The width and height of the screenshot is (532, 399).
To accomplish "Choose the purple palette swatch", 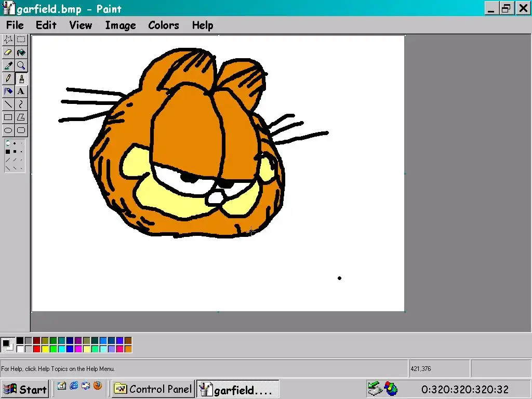I will (x=78, y=341).
